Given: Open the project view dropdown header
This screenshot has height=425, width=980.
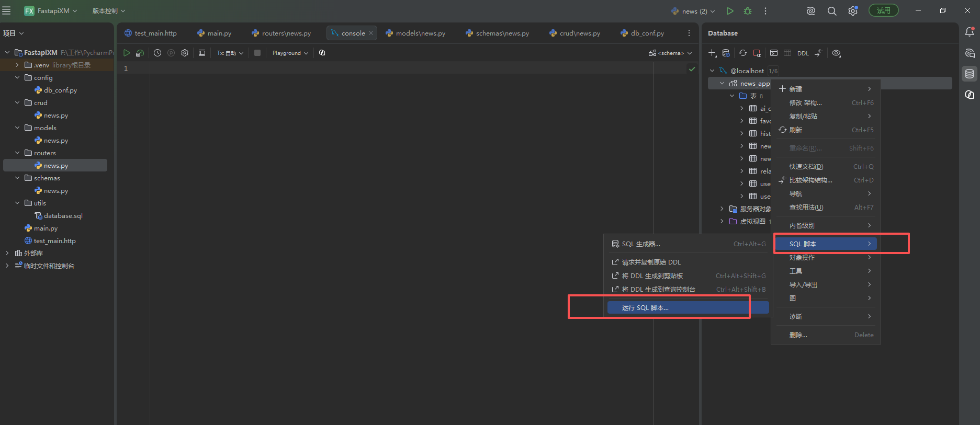Looking at the screenshot, I should click(14, 33).
